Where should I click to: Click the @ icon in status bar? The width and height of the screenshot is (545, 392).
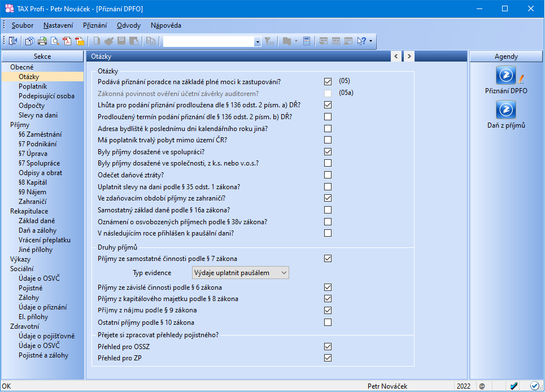pyautogui.click(x=482, y=386)
